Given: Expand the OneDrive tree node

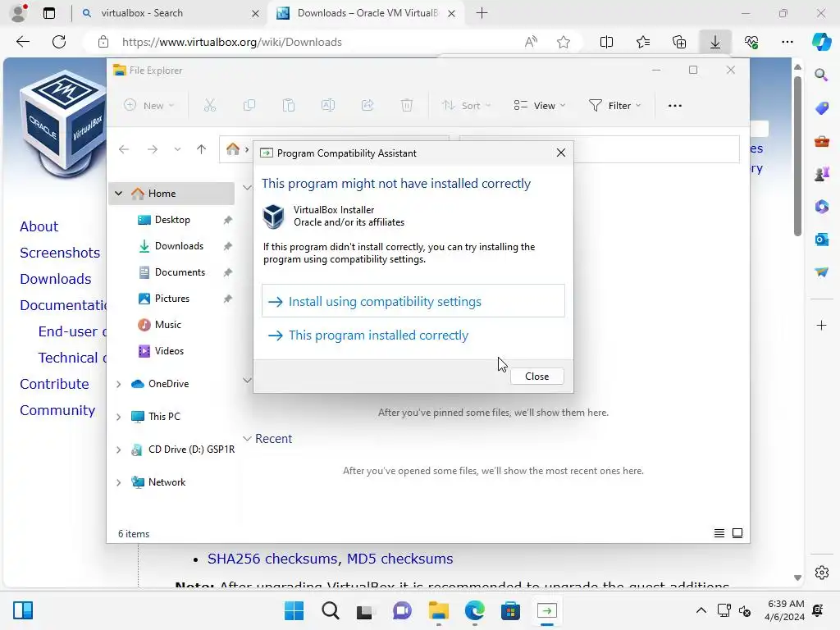Looking at the screenshot, I should 118,384.
